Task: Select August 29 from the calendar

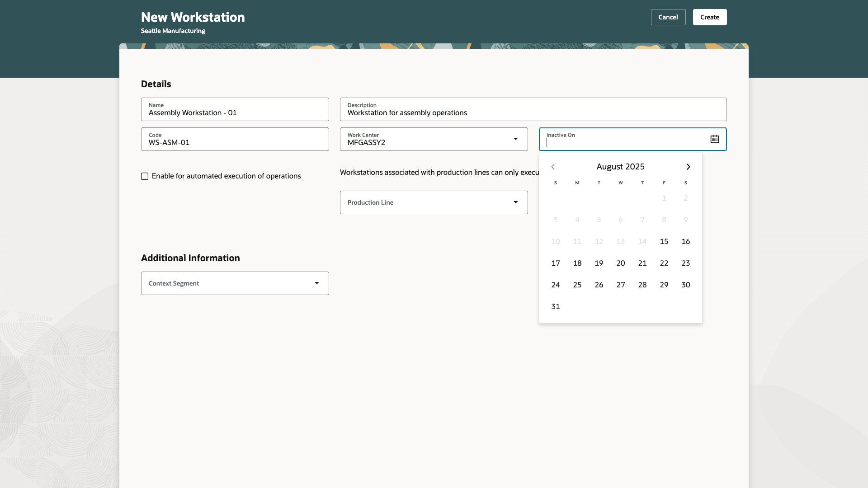Action: [664, 285]
